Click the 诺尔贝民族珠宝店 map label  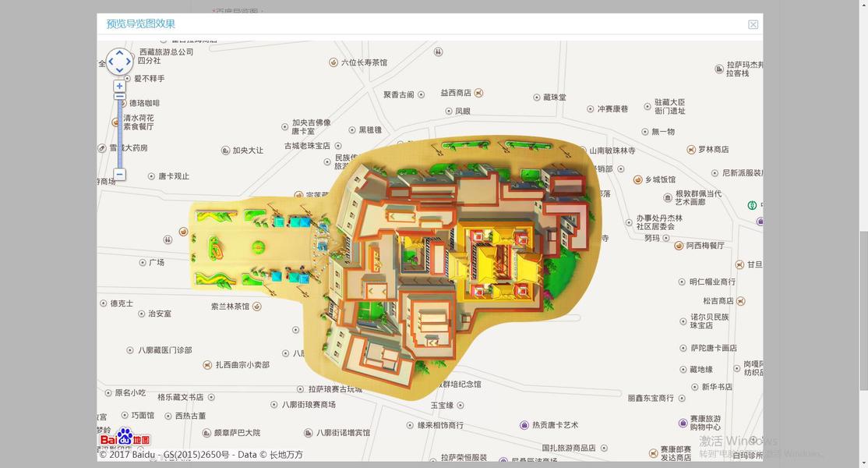(x=710, y=321)
